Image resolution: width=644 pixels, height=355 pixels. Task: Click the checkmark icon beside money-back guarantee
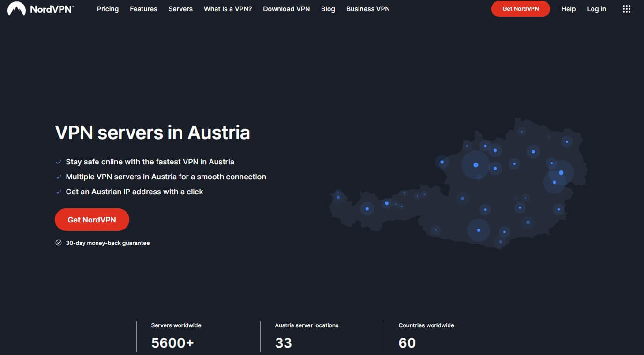click(59, 243)
